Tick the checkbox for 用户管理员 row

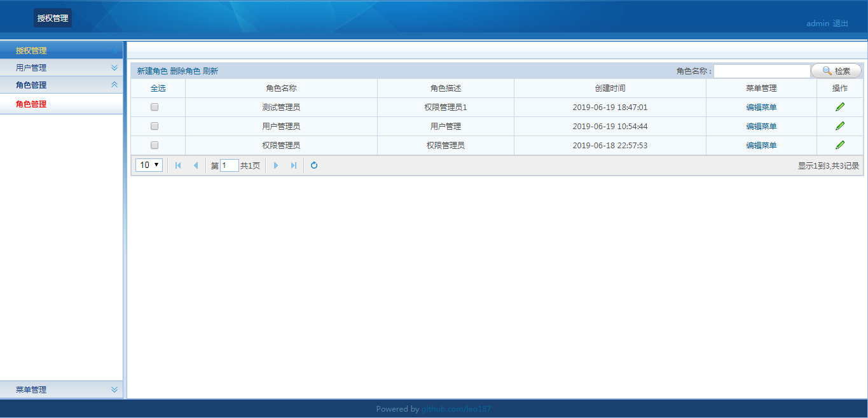tap(155, 126)
